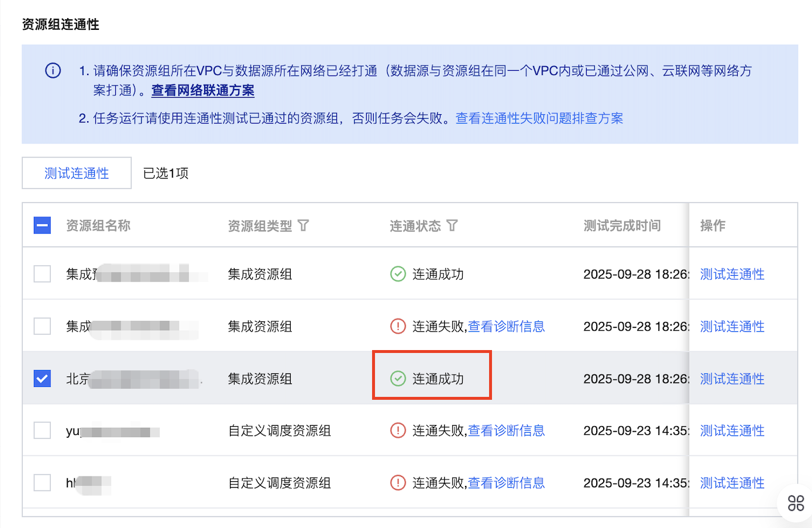Open the 连通状态 filter funnel icon

(452, 225)
